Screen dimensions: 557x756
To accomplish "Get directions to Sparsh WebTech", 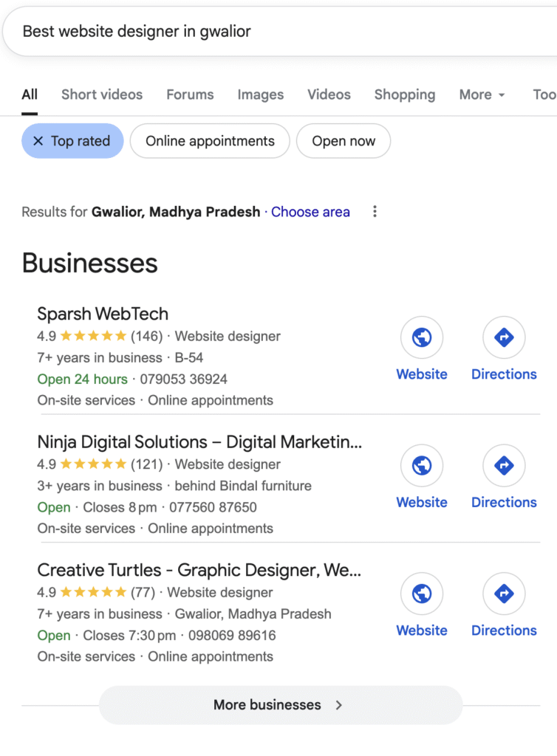I will [504, 337].
